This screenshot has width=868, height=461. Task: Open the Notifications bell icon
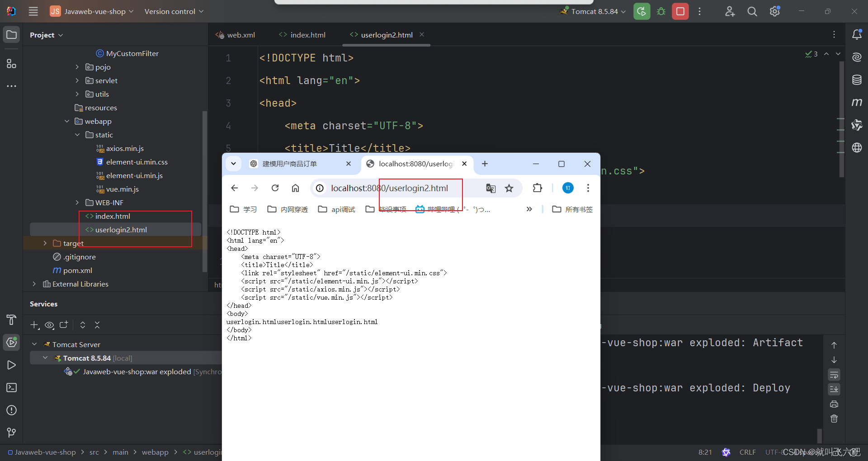(857, 34)
